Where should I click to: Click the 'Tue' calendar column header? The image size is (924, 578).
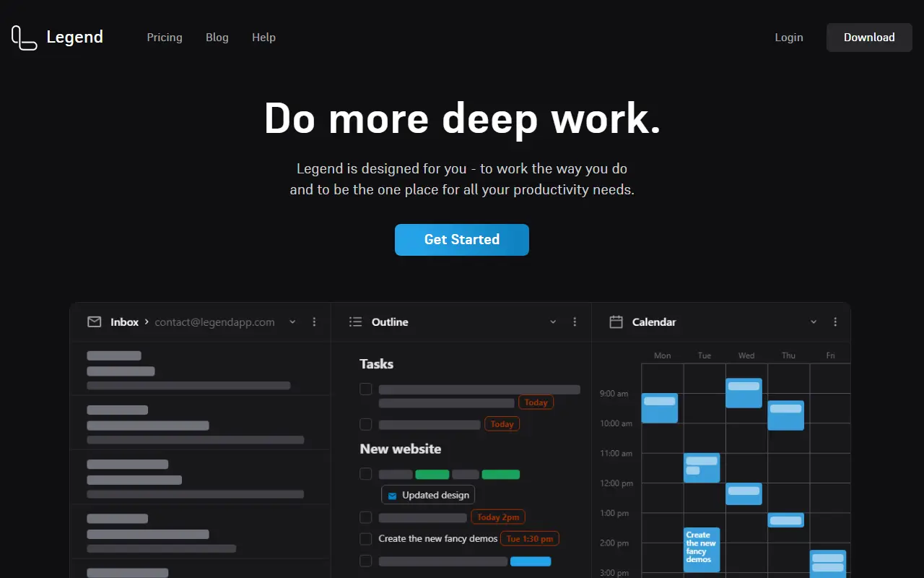coord(705,355)
